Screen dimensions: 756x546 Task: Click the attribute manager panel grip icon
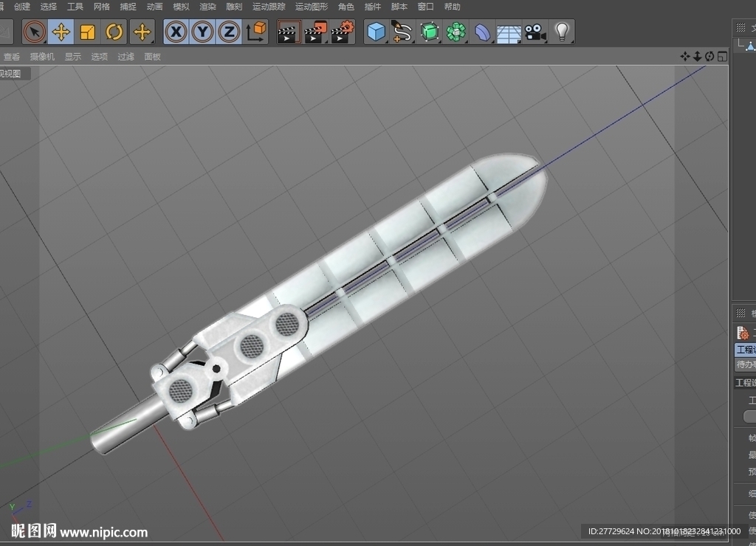coord(741,314)
